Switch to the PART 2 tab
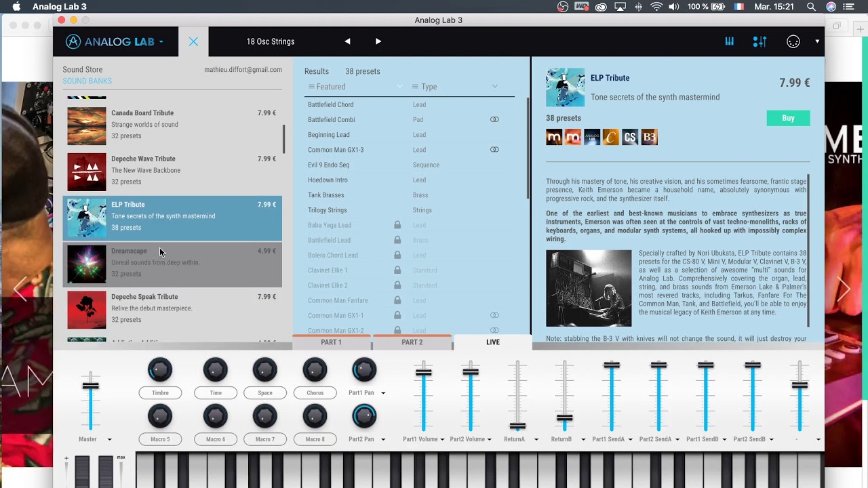Viewport: 868px width, 488px height. click(x=412, y=342)
